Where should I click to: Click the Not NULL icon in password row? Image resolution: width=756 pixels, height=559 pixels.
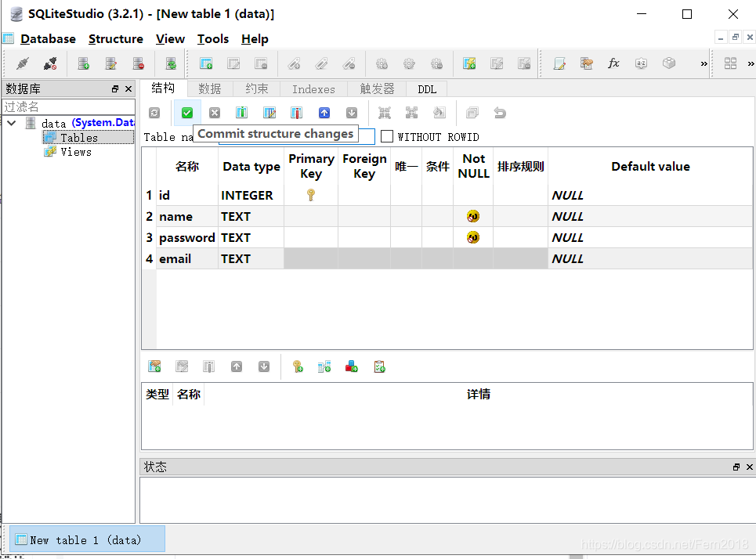[x=473, y=237]
